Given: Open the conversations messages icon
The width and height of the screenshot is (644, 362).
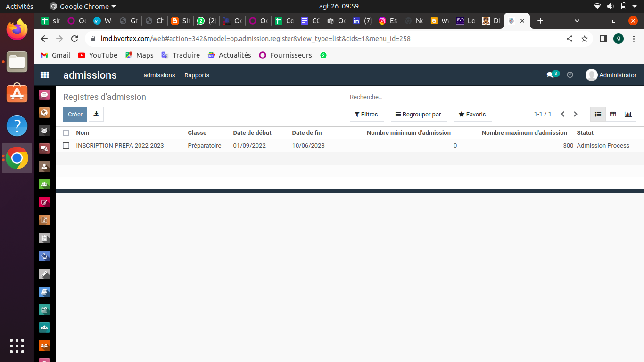Looking at the screenshot, I should [x=550, y=75].
